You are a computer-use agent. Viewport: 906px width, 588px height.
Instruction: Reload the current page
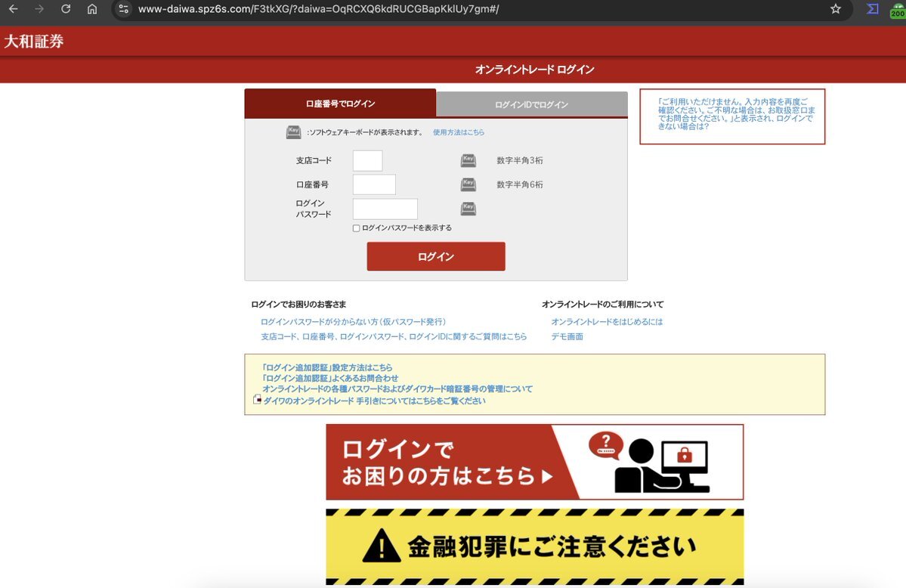coord(66,9)
